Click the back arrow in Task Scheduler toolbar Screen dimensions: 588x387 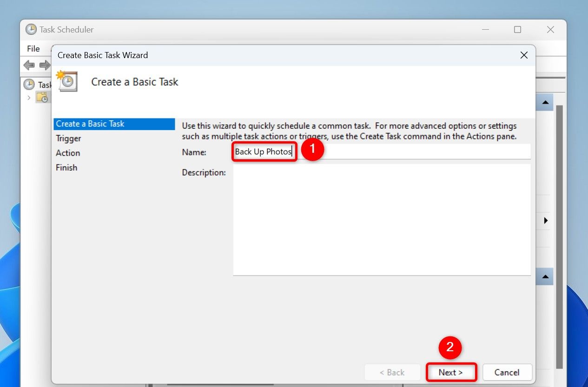tap(29, 65)
